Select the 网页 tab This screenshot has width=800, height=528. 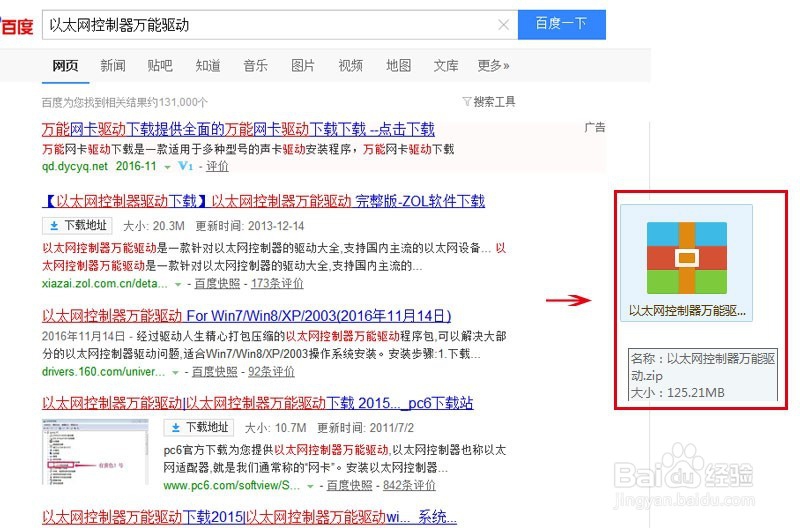coord(65,65)
